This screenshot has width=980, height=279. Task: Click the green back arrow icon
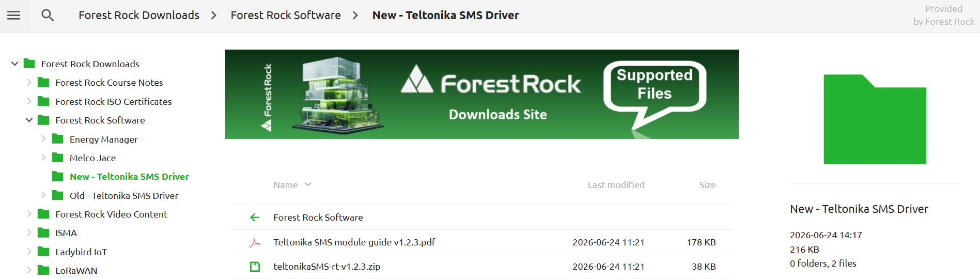coord(255,218)
